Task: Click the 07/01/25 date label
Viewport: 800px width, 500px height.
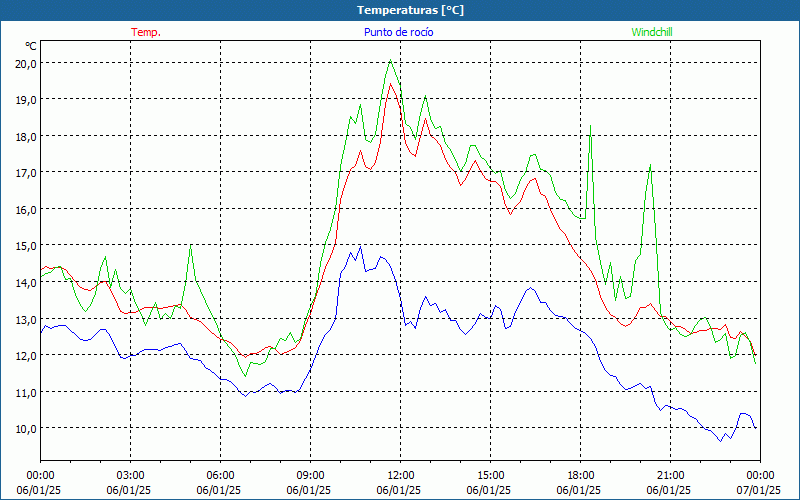Action: (x=759, y=490)
